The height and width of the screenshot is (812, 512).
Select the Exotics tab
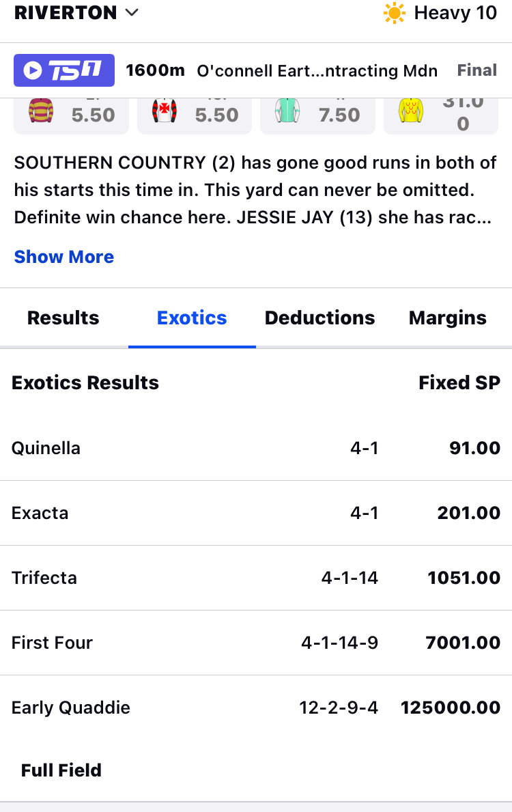coord(192,318)
